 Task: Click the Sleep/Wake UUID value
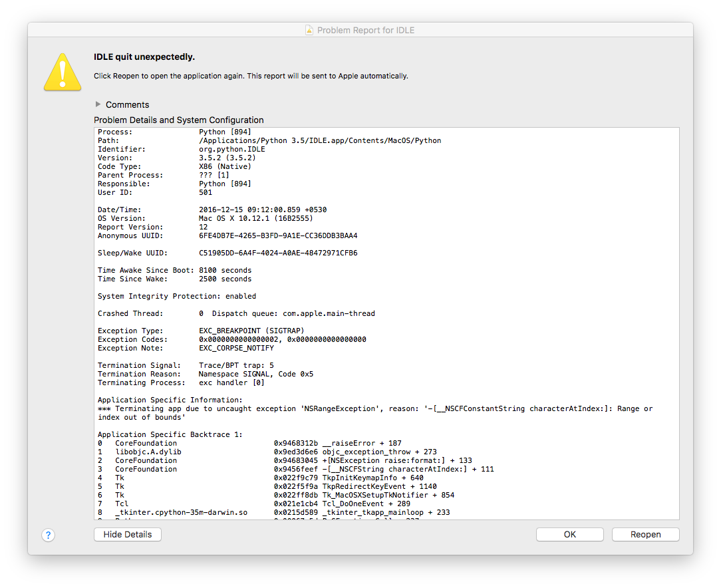coord(278,253)
